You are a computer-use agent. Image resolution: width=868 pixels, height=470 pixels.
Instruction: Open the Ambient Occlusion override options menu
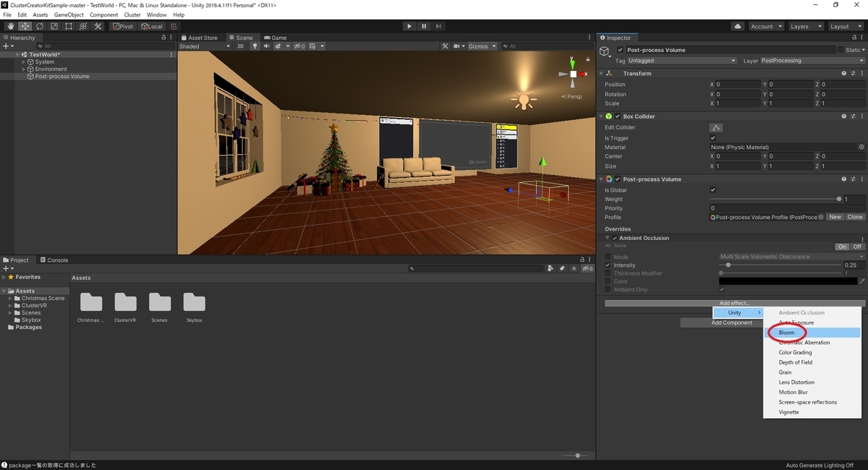(862, 239)
